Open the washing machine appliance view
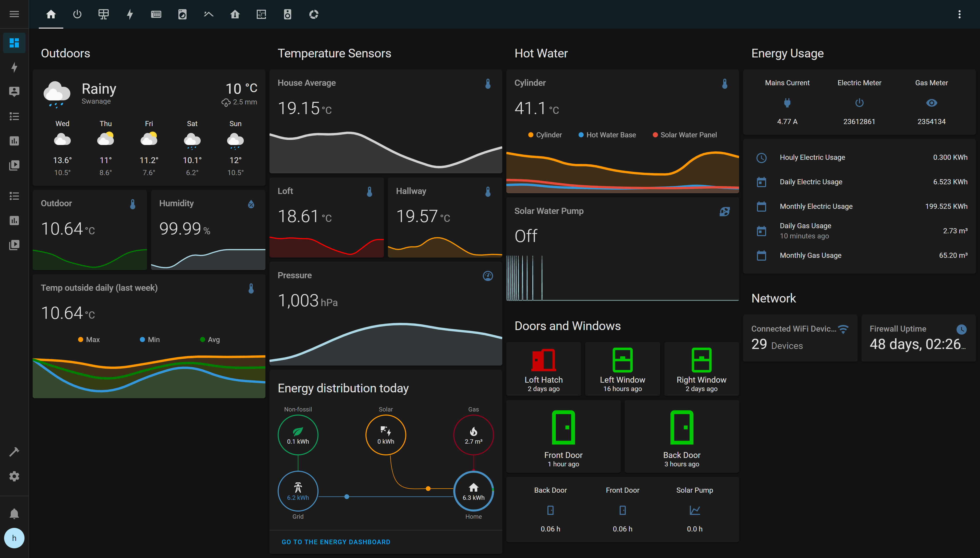The height and width of the screenshot is (558, 980). [x=182, y=14]
